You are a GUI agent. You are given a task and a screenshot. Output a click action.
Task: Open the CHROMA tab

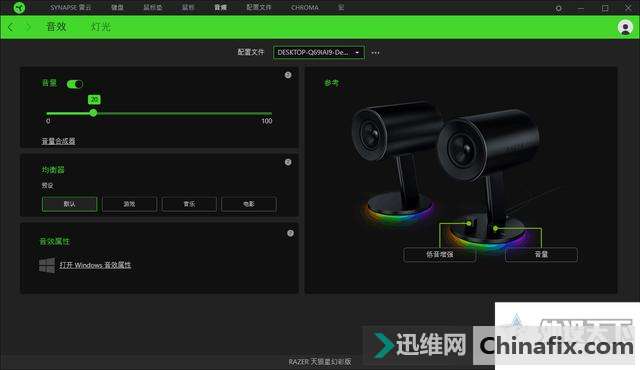305,7
